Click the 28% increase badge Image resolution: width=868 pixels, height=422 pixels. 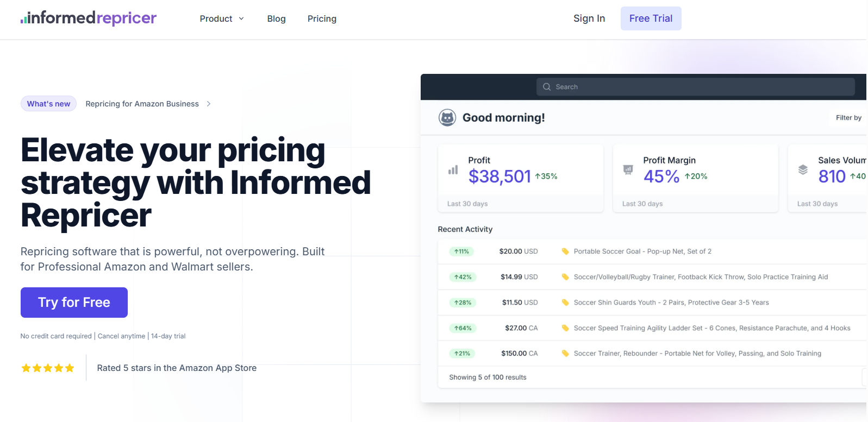point(463,303)
